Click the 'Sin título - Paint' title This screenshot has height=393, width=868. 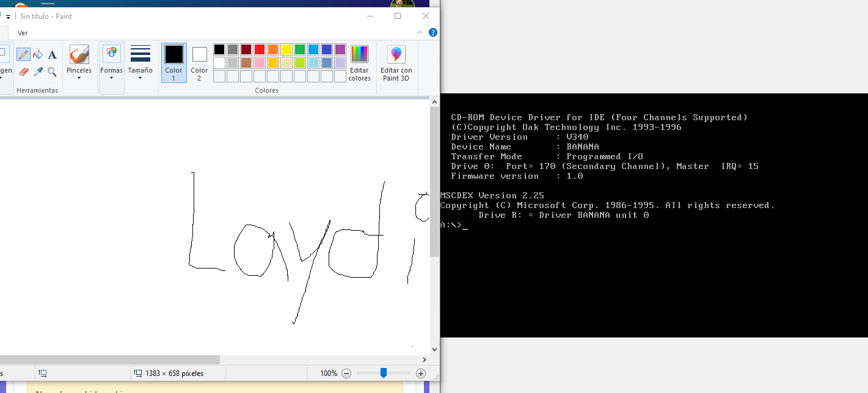click(46, 16)
